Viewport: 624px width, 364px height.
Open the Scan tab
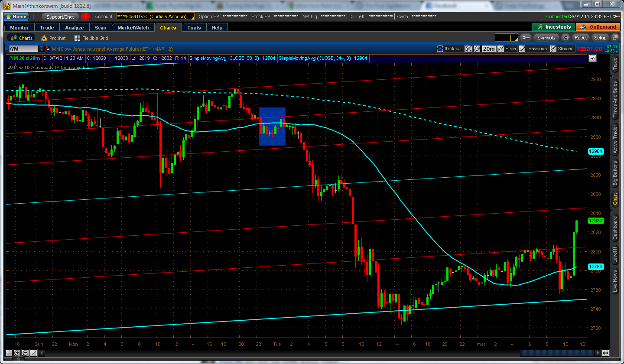pos(101,28)
